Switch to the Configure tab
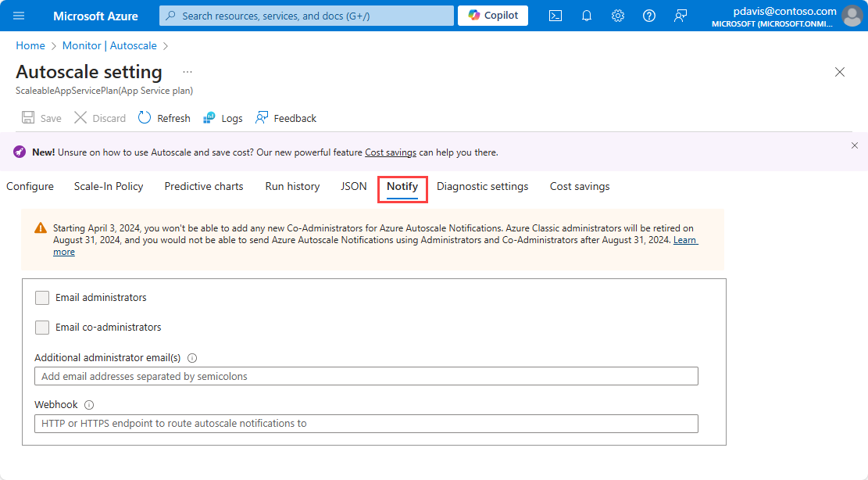The image size is (868, 480). (30, 187)
